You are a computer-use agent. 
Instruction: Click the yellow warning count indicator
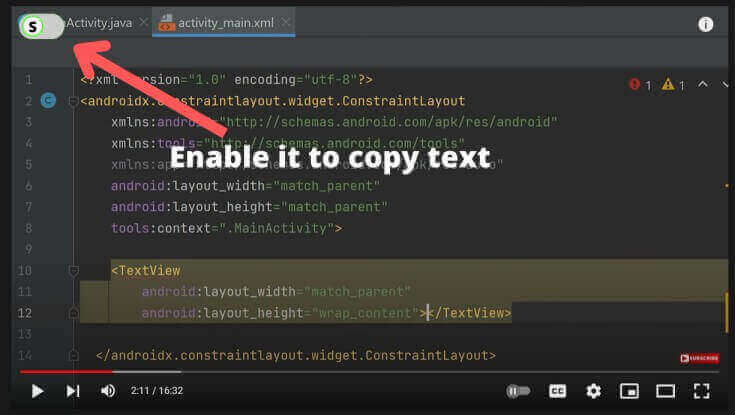click(673, 85)
